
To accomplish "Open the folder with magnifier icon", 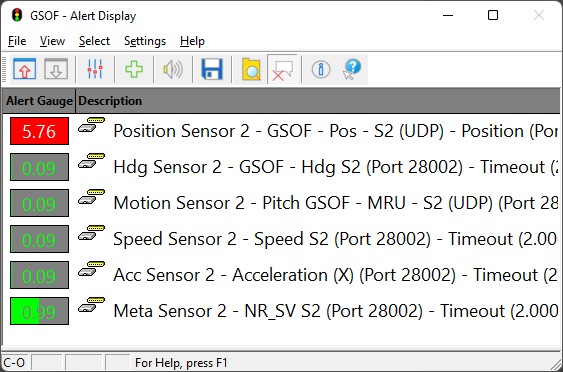I will [x=251, y=69].
